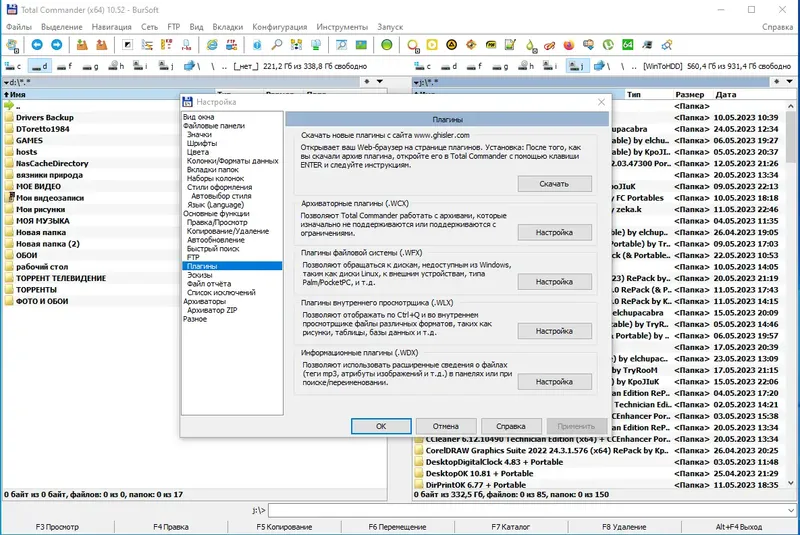The height and width of the screenshot is (535, 800).
Task: Select Список исключений in settings list
Action: click(221, 292)
